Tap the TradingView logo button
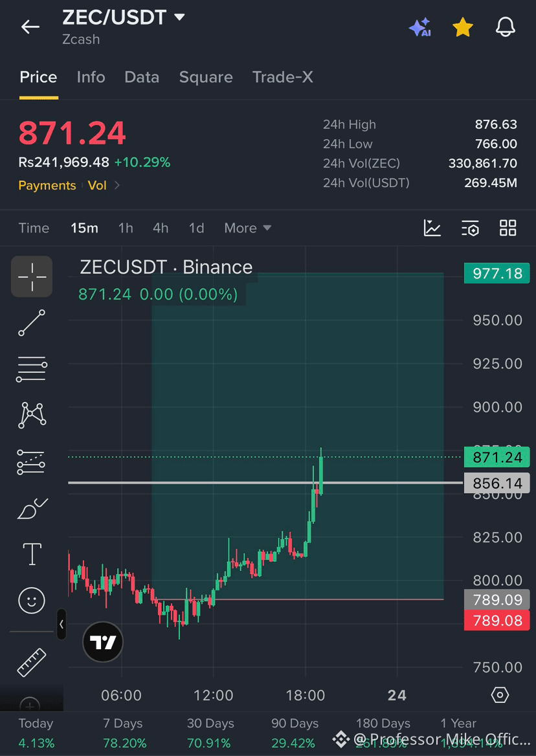 pos(103,641)
